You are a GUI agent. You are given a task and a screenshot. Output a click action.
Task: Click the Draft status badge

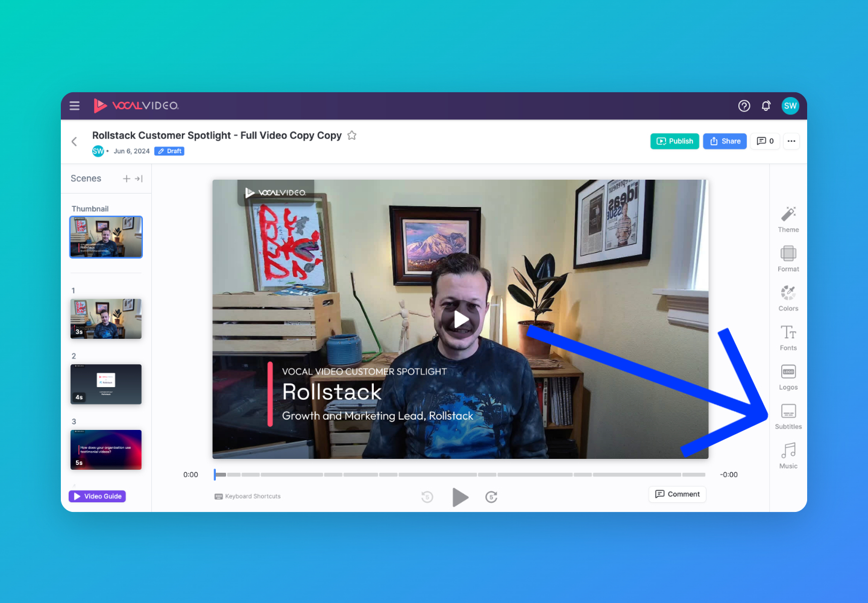[169, 151]
